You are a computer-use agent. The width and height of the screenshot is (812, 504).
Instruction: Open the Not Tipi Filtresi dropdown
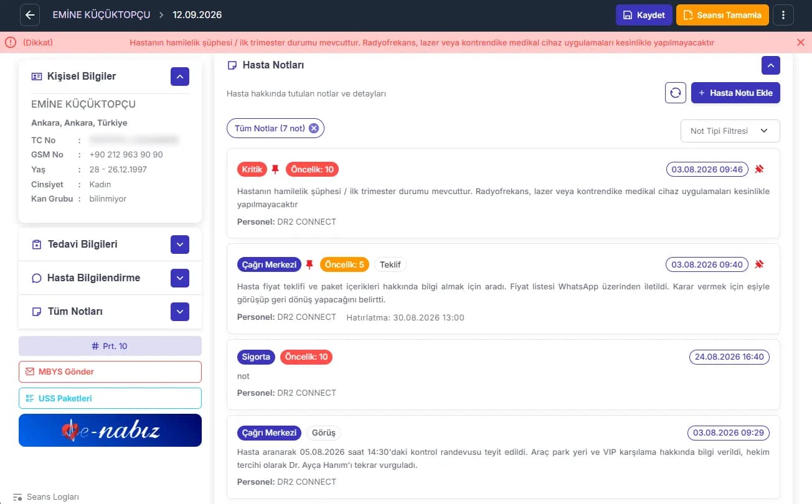tap(730, 131)
